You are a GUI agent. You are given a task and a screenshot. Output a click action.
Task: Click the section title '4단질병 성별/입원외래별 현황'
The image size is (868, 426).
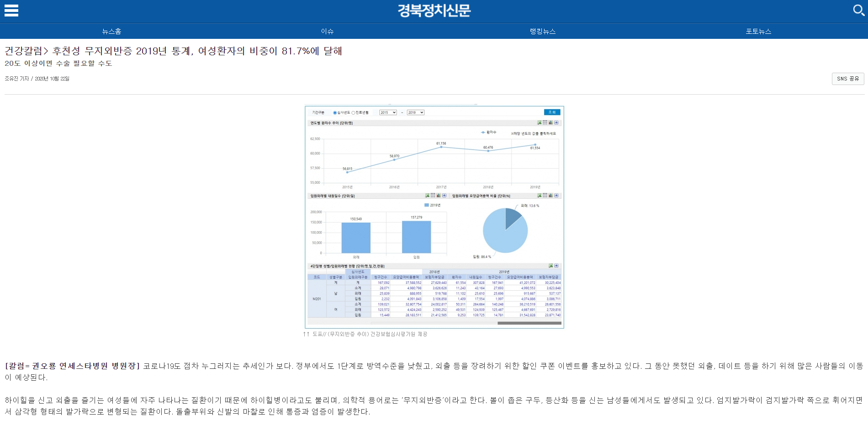347,266
